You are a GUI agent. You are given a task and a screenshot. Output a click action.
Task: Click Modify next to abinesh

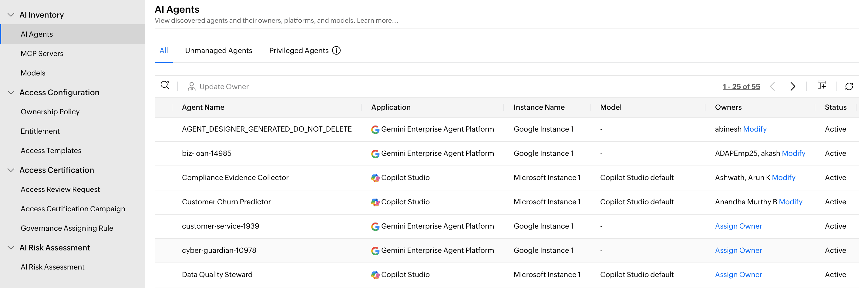tap(755, 129)
